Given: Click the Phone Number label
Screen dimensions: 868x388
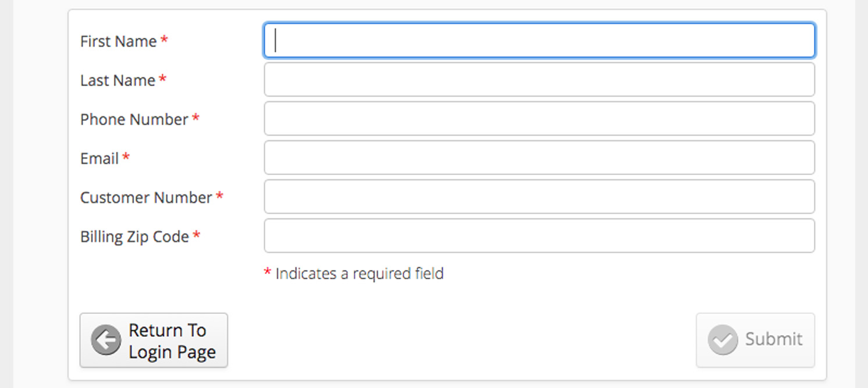Looking at the screenshot, I should tap(134, 119).
